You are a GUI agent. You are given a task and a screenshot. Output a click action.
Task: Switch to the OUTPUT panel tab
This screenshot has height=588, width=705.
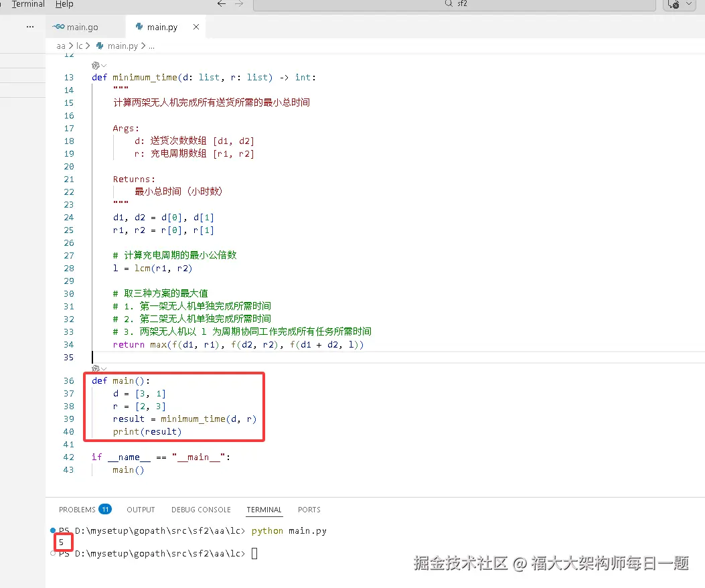(140, 509)
